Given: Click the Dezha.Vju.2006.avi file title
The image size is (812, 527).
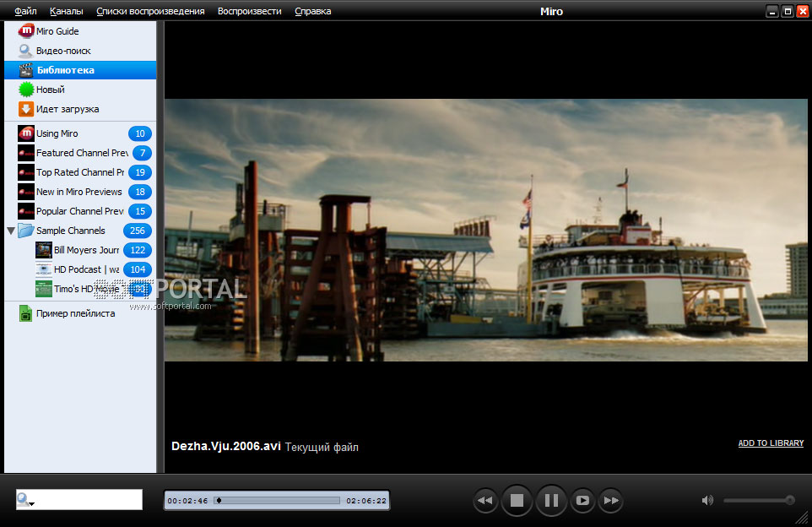Looking at the screenshot, I should point(225,446).
